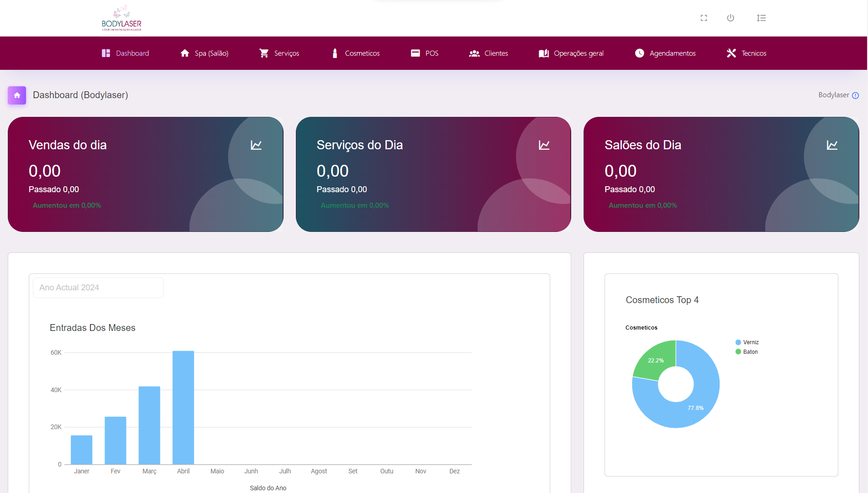868x493 pixels.
Task: Select the POS menu item
Action: [425, 53]
